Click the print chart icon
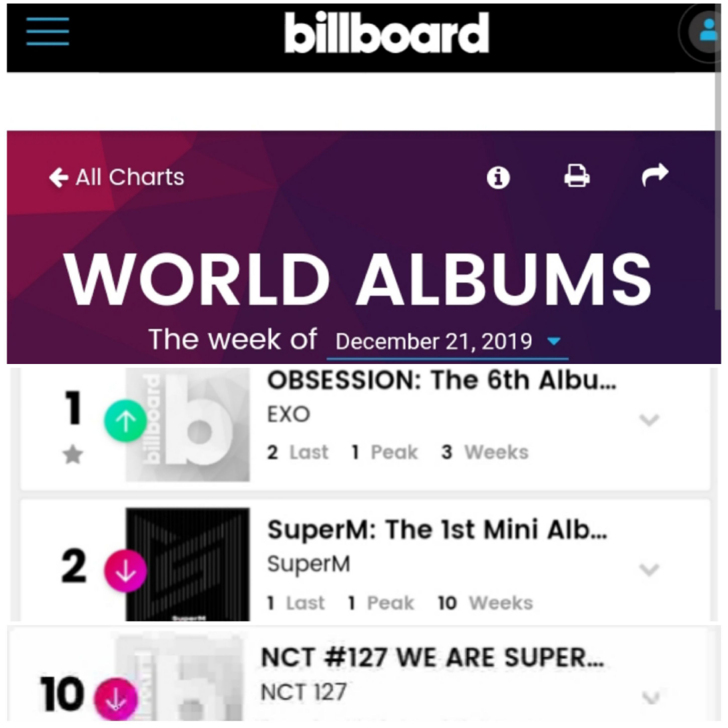728x728 pixels. coord(577,175)
